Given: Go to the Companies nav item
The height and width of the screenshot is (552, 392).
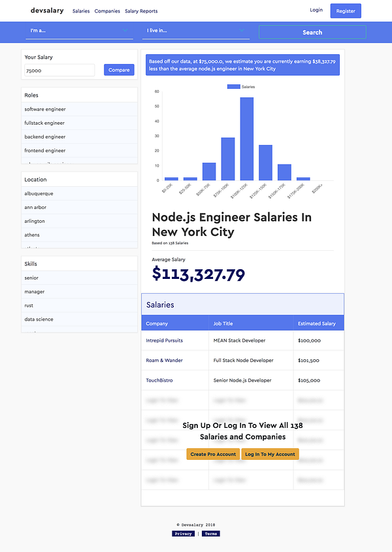Looking at the screenshot, I should coord(107,11).
